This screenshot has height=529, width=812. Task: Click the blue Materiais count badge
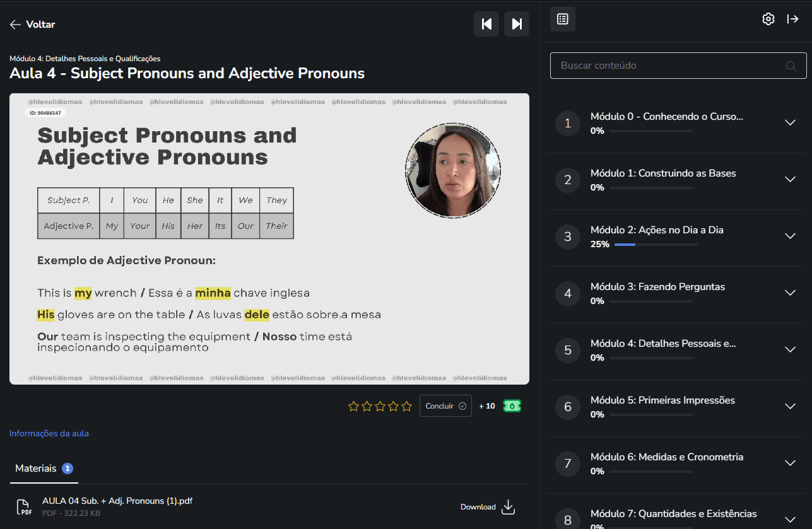68,468
